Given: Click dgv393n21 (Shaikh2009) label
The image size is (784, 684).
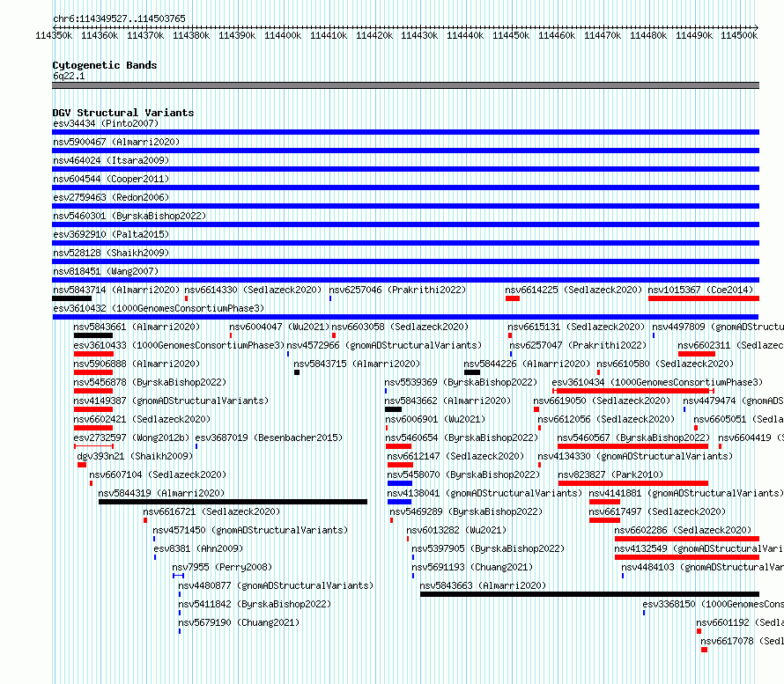Looking at the screenshot, I should [135, 456].
